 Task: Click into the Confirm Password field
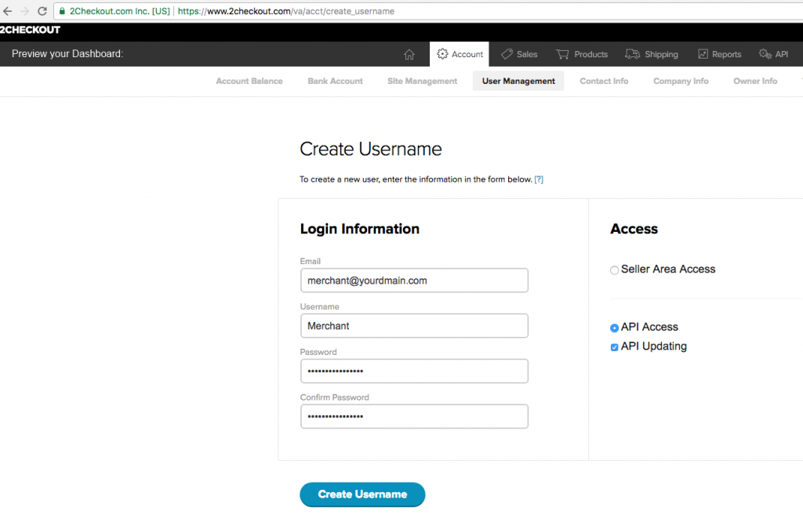pyautogui.click(x=414, y=417)
